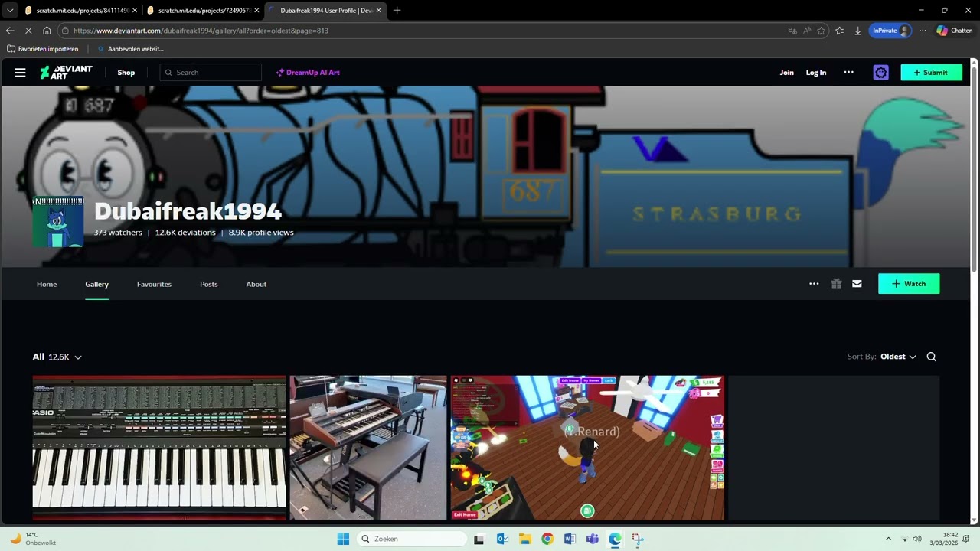Open the browser downloads icon
Screen dimensions: 980x551
click(857, 31)
